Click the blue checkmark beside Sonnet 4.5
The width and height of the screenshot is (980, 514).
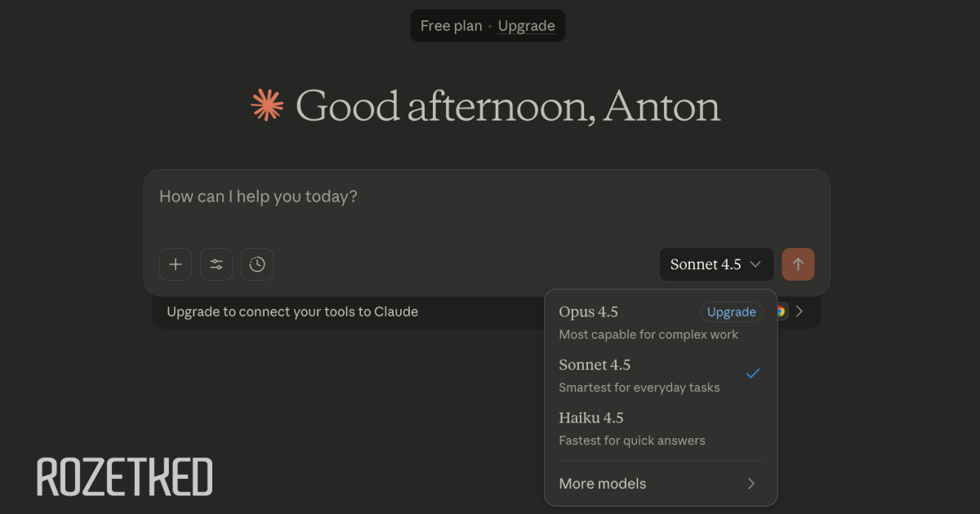[x=753, y=373]
